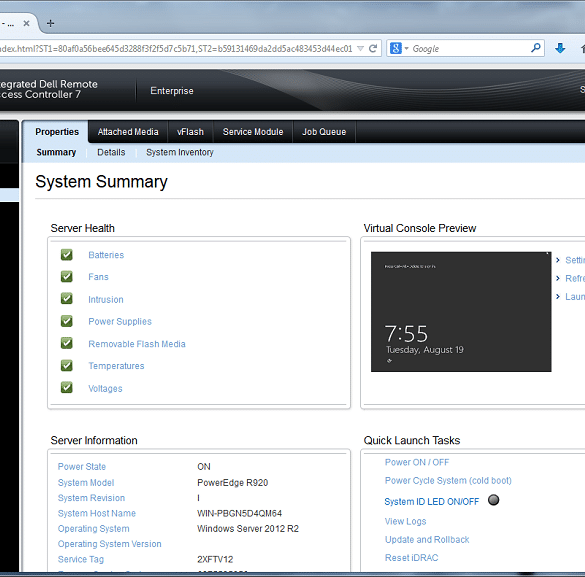Click the Service Tag label link
Viewport: 585px width, 577px height.
pyautogui.click(x=81, y=559)
